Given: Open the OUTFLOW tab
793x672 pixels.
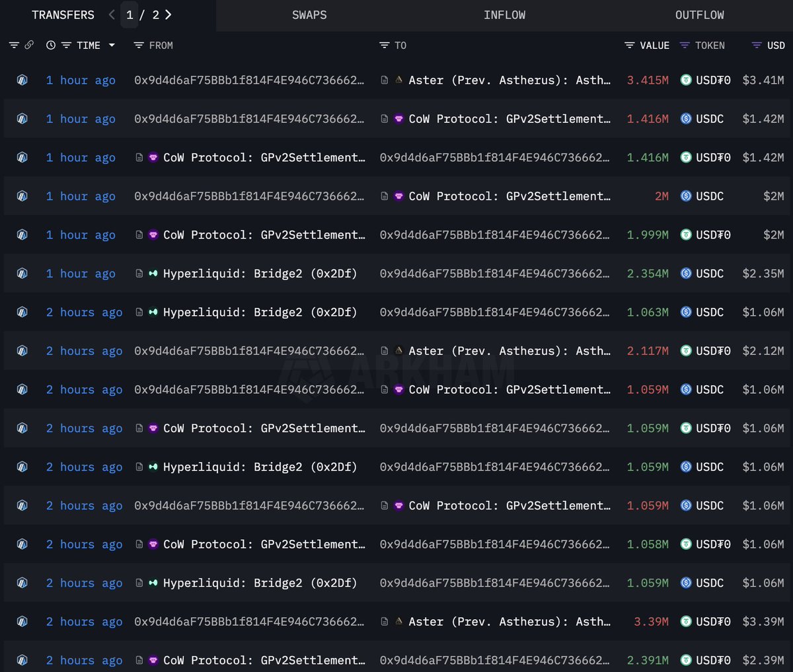Looking at the screenshot, I should tap(699, 15).
